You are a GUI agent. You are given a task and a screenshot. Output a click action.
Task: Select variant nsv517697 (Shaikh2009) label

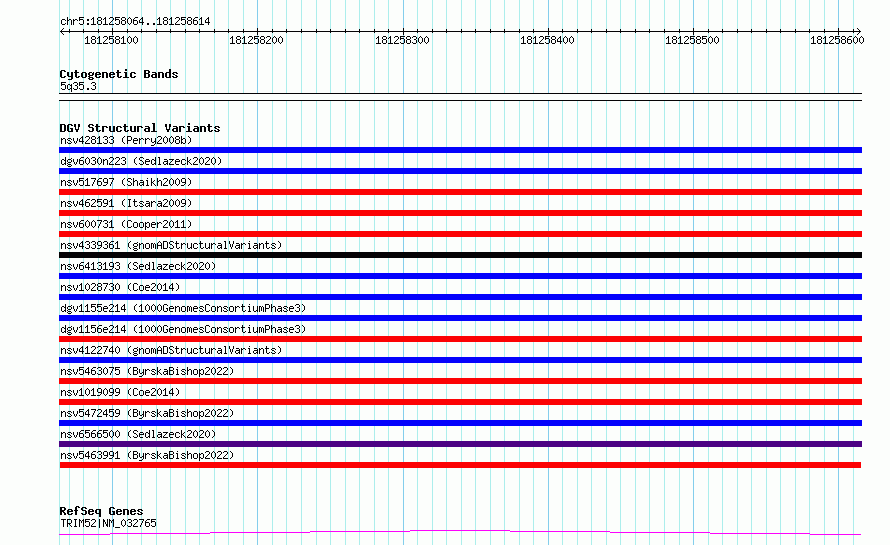(x=126, y=182)
